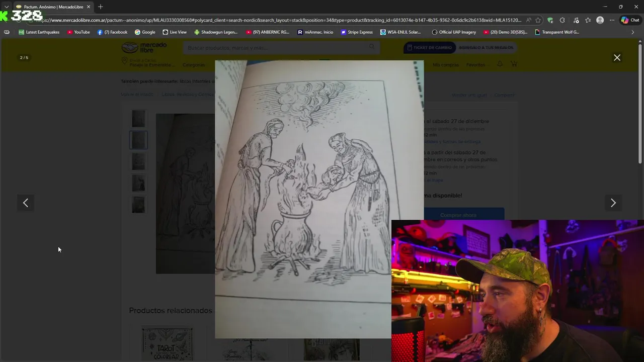Open the Google bookmark
The width and height of the screenshot is (644, 362).
[x=145, y=32]
